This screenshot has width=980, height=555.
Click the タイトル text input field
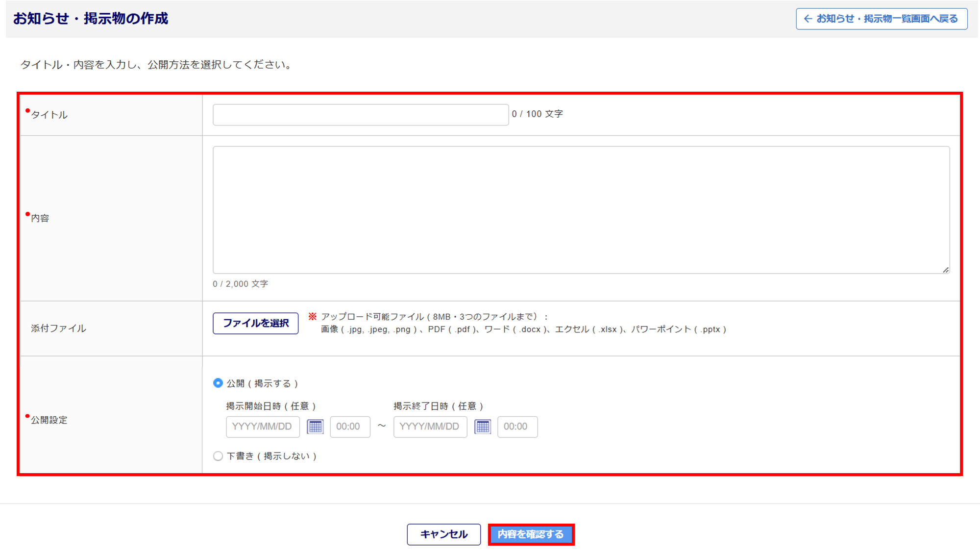361,115
